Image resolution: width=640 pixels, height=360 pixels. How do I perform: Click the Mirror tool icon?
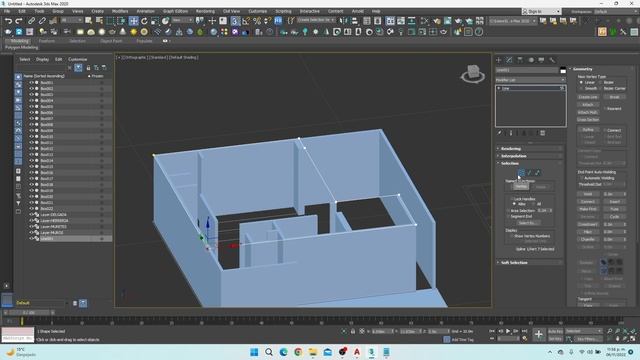(344, 21)
